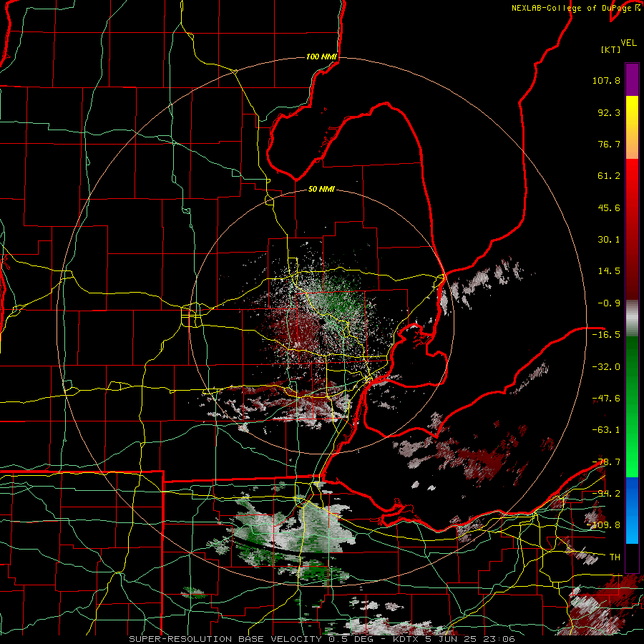This screenshot has height=644, width=644.
Task: Select the -32.0 scale value
Action: click(606, 367)
